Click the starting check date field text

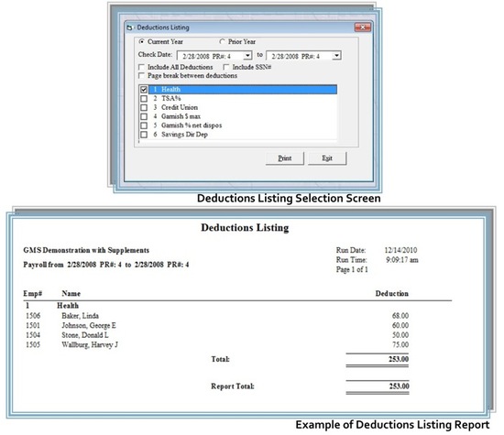[207, 56]
